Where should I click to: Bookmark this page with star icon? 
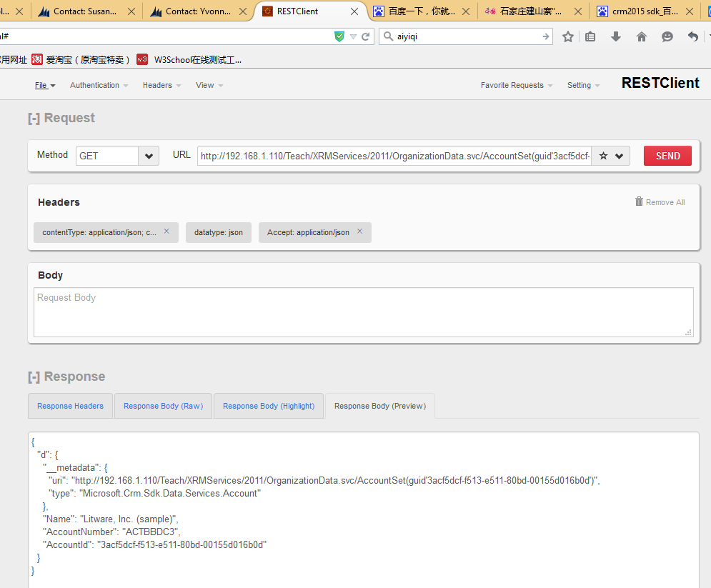tap(567, 36)
